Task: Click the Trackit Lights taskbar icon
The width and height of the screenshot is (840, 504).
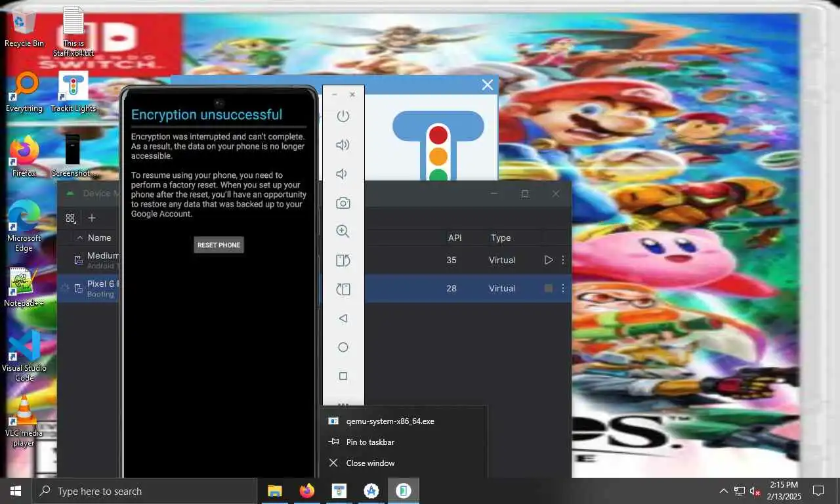Action: click(339, 491)
